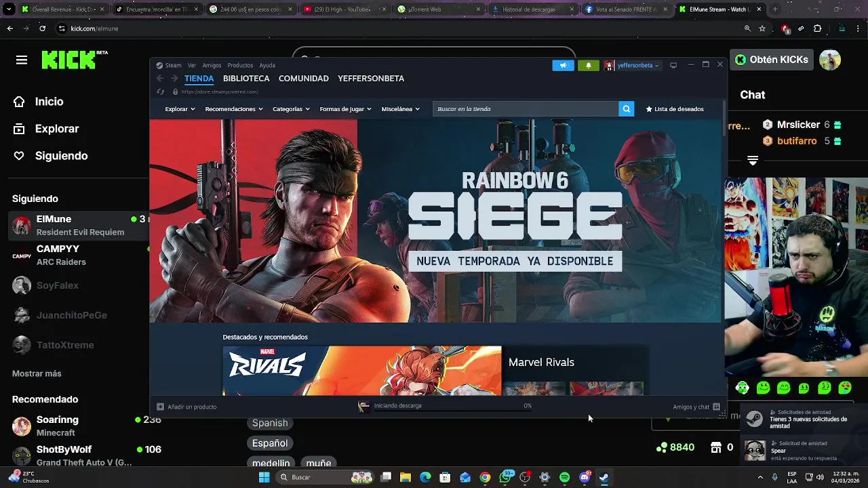Image resolution: width=868 pixels, height=488 pixels.
Task: Open Kick hamburger sidebar menu
Action: point(22,60)
